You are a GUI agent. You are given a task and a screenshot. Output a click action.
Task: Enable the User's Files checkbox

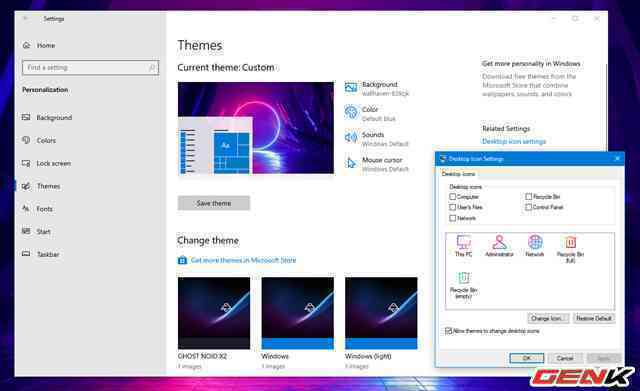tap(452, 207)
